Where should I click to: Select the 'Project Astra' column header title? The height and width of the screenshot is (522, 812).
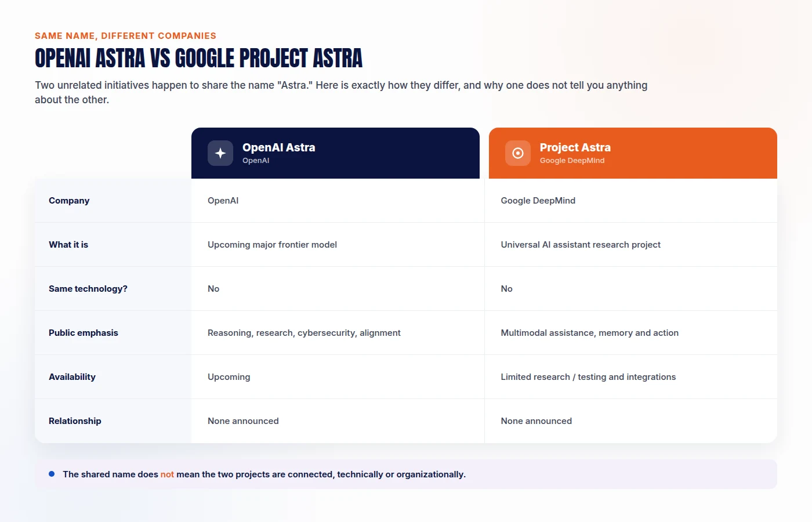point(575,147)
